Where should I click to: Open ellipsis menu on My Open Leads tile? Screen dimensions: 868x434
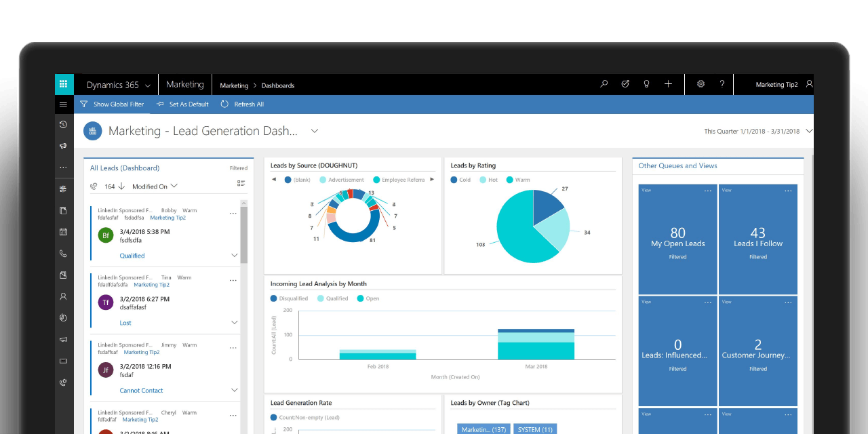pos(708,191)
